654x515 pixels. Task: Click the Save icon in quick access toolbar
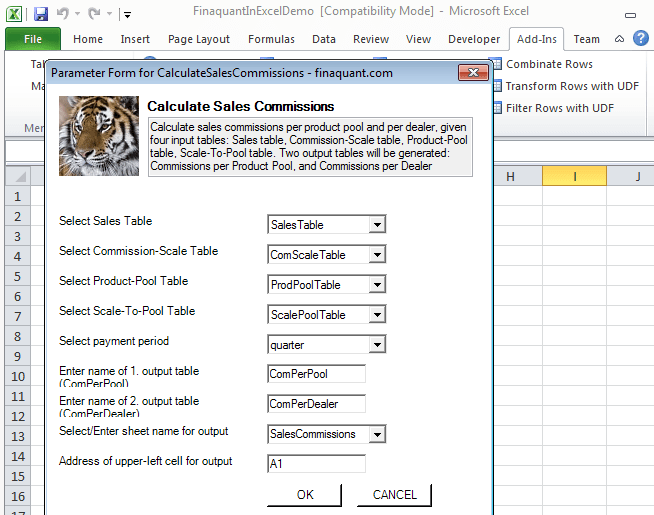pyautogui.click(x=41, y=14)
